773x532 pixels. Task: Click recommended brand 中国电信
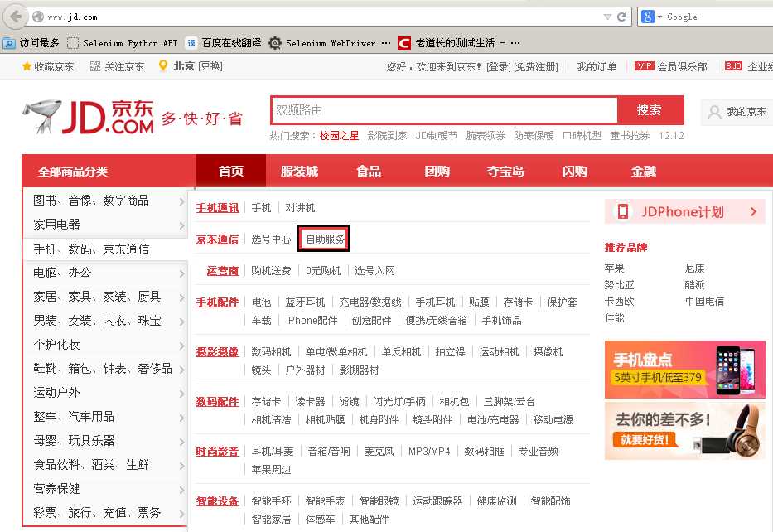pyautogui.click(x=704, y=302)
